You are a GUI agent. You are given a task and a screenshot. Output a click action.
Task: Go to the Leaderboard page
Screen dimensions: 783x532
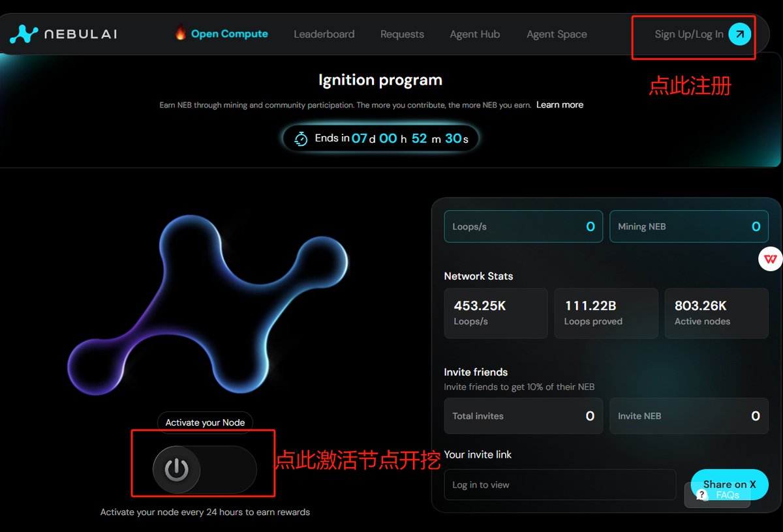pyautogui.click(x=324, y=35)
